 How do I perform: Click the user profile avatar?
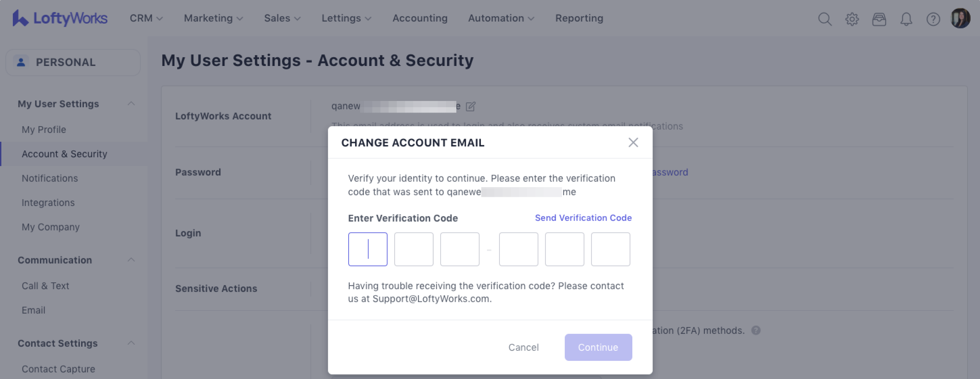(960, 18)
